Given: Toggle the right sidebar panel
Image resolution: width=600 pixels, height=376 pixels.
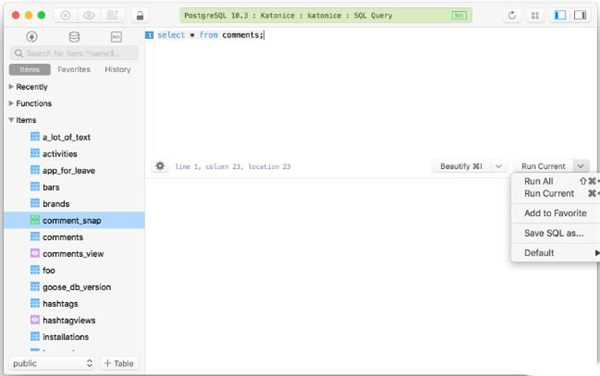Looking at the screenshot, I should pos(580,15).
